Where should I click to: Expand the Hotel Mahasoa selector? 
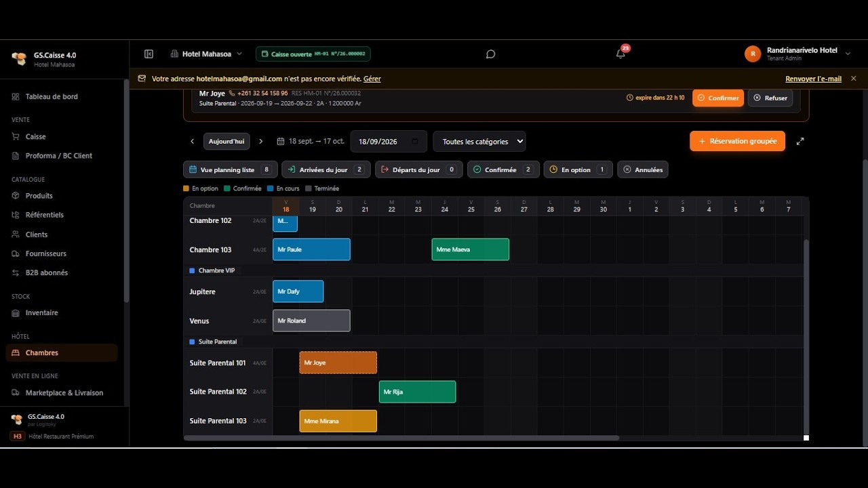click(206, 54)
